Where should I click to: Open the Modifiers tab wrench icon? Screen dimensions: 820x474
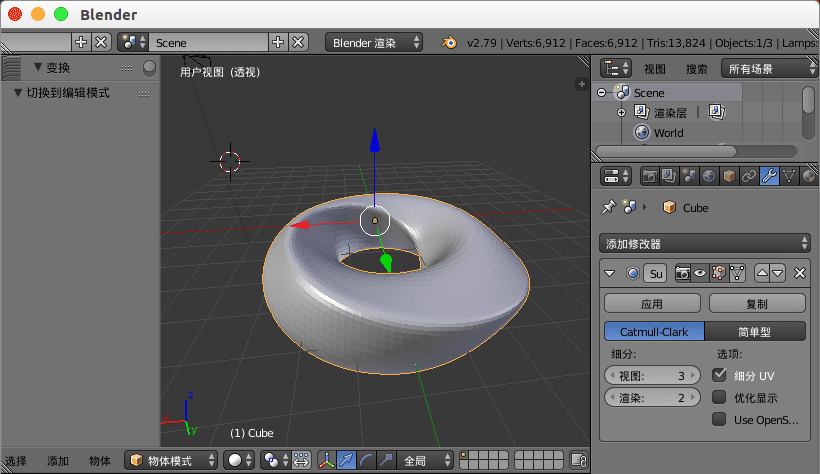[769, 177]
